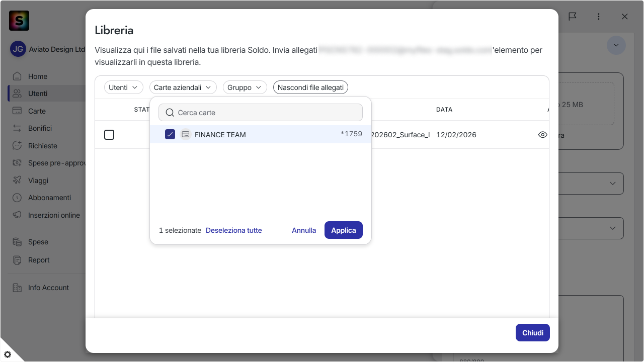
Task: Toggle the eye preview icon in file row
Action: click(x=542, y=135)
